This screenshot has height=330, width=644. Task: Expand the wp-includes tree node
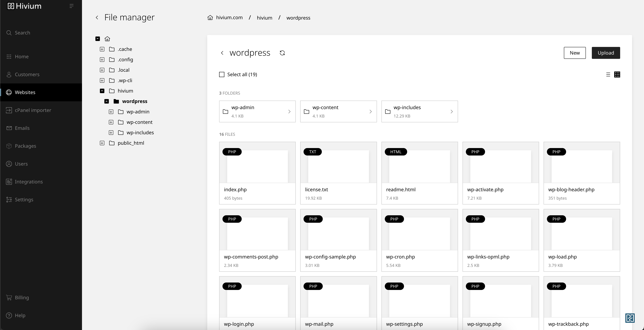111,133
